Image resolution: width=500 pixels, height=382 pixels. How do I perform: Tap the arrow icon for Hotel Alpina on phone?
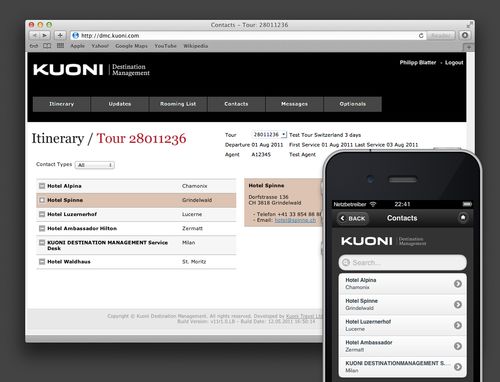point(458,284)
